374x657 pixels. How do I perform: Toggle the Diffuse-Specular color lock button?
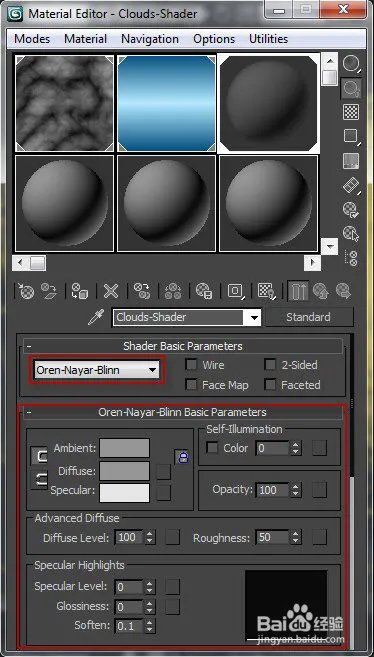pyautogui.click(x=39, y=480)
